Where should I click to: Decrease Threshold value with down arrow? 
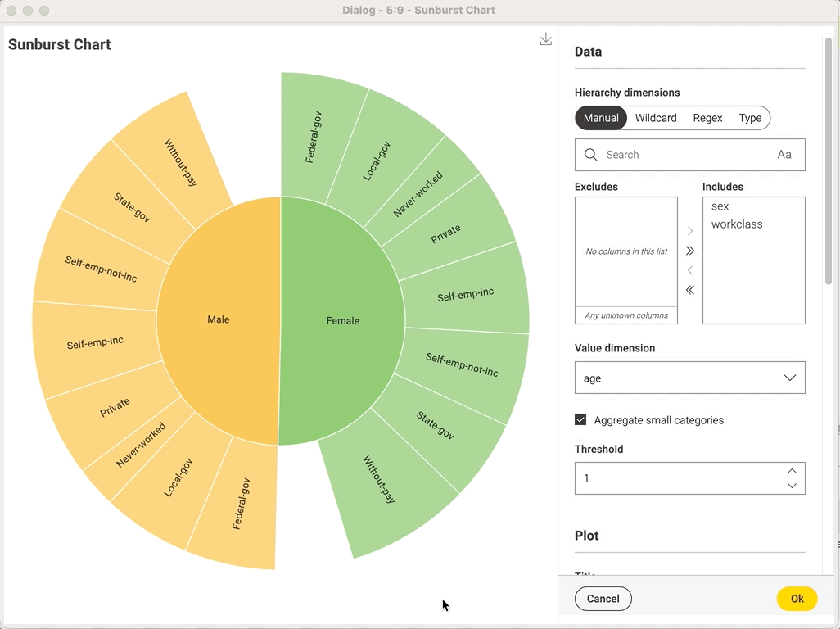tap(792, 486)
